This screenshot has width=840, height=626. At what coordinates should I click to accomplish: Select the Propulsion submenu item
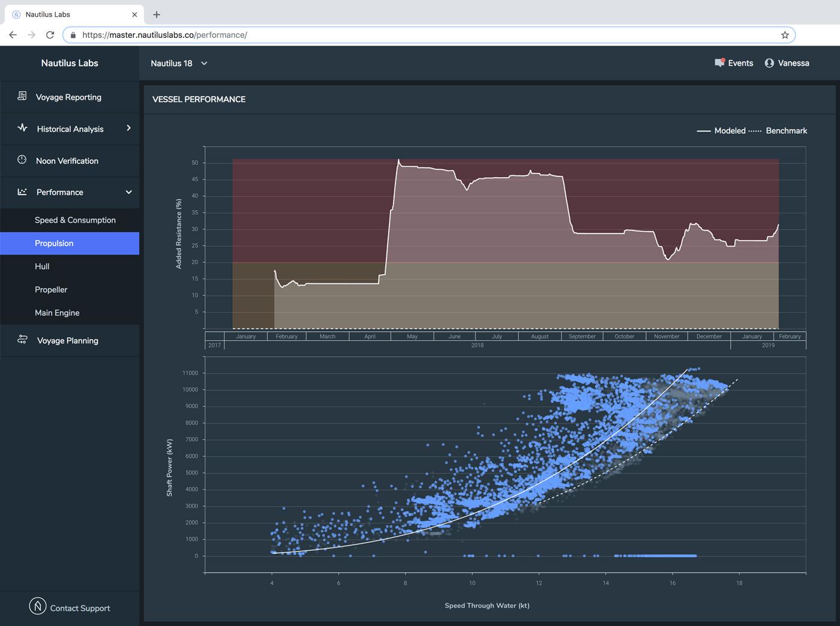(x=70, y=243)
